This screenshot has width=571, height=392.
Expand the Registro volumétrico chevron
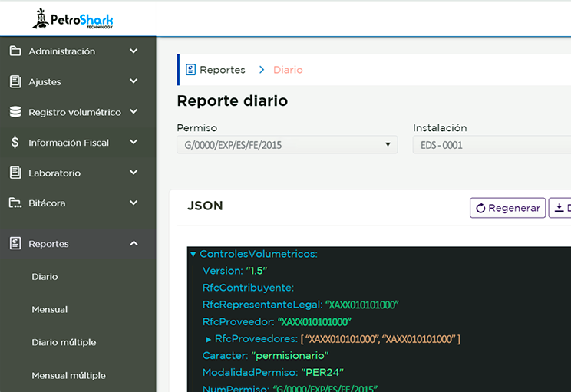[x=134, y=112]
